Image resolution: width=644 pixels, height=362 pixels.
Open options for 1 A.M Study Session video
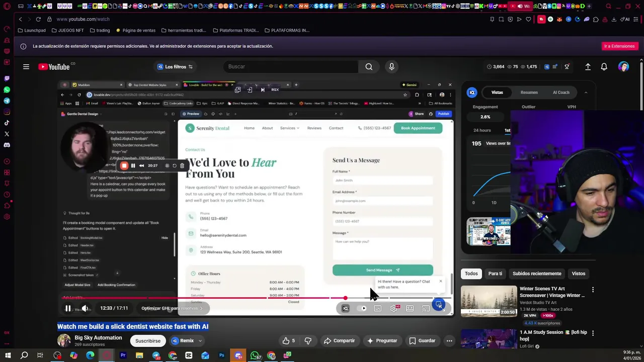593,333
